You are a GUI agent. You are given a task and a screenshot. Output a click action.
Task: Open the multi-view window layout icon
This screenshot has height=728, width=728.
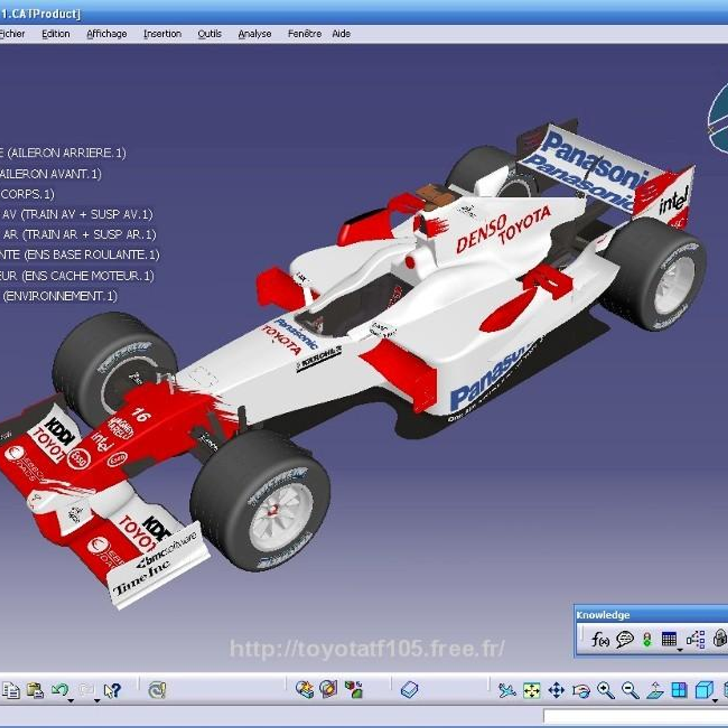tap(679, 690)
